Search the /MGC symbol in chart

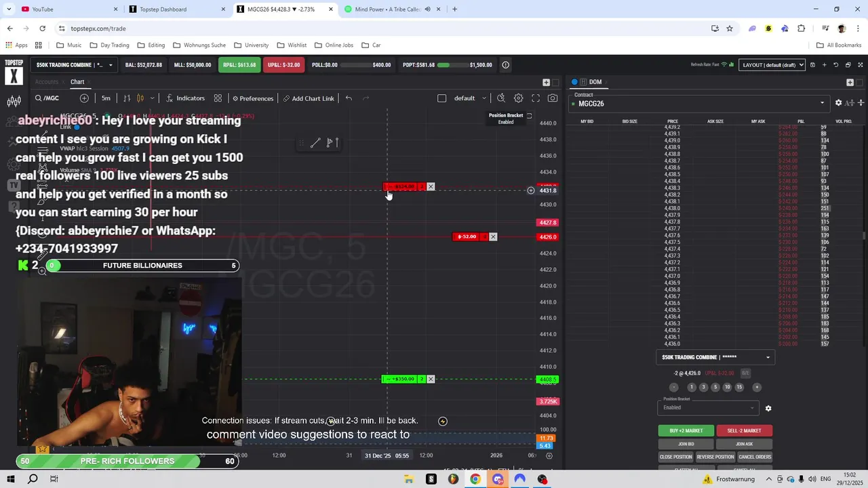pyautogui.click(x=47, y=98)
